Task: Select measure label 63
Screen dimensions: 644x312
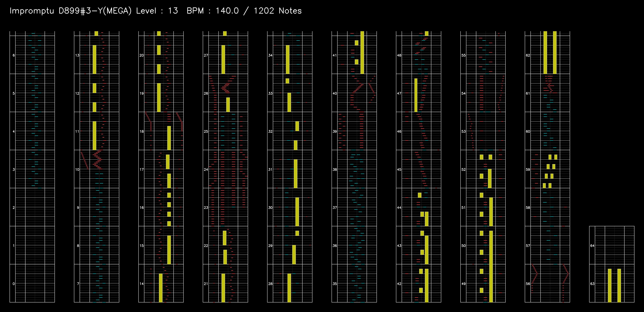Action: (592, 283)
